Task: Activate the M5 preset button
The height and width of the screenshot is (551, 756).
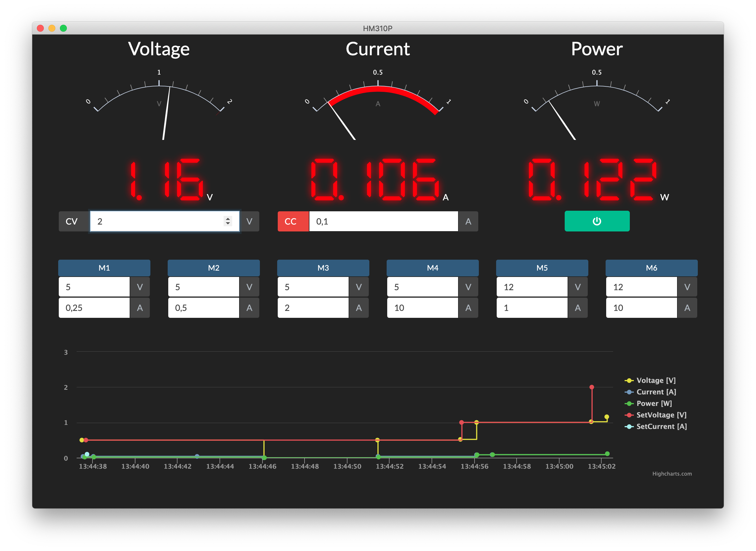Action: pyautogui.click(x=542, y=268)
